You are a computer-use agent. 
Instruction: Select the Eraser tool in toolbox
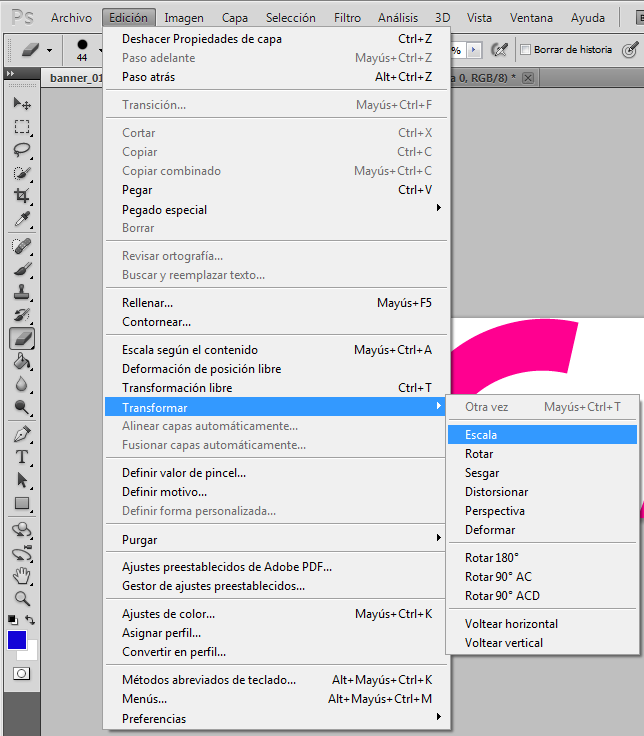pyautogui.click(x=22, y=338)
